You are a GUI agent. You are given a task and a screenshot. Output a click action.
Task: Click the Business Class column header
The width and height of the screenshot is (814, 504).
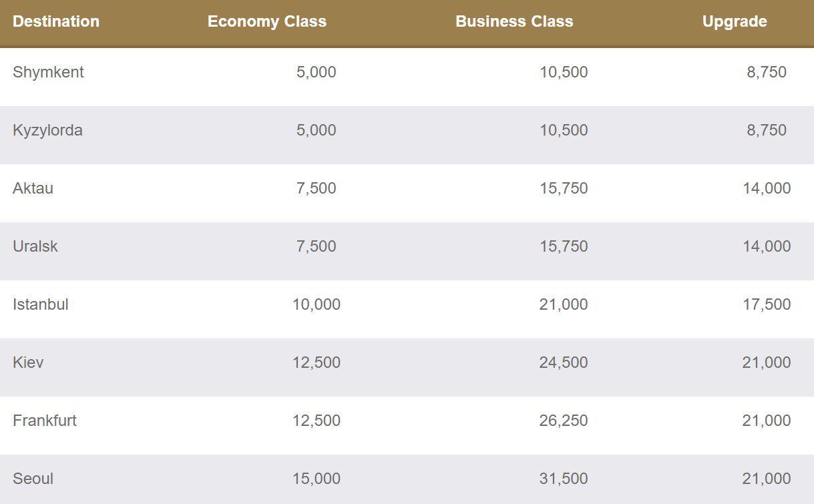coord(514,21)
